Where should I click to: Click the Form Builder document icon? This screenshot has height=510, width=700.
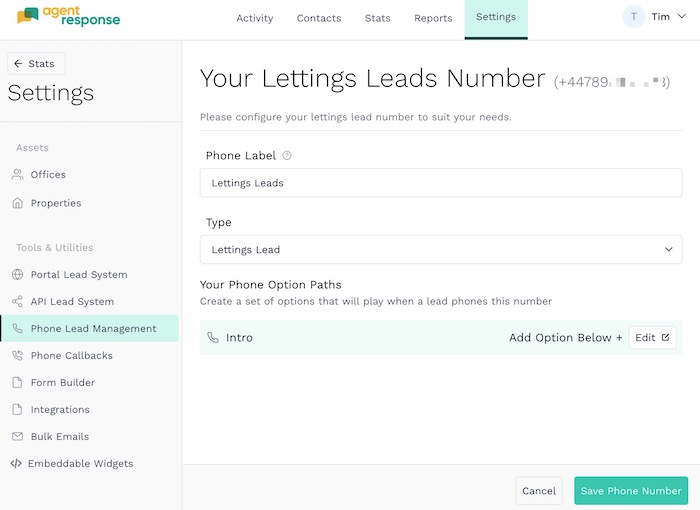17,383
